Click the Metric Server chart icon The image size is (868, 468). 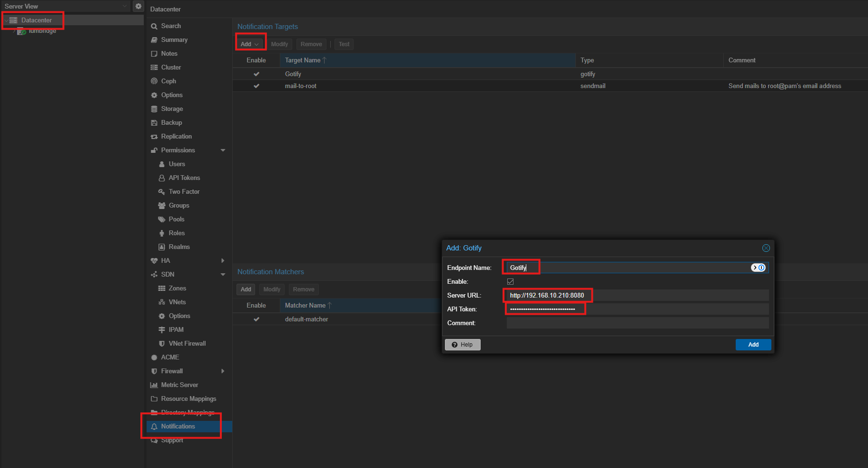click(x=154, y=385)
